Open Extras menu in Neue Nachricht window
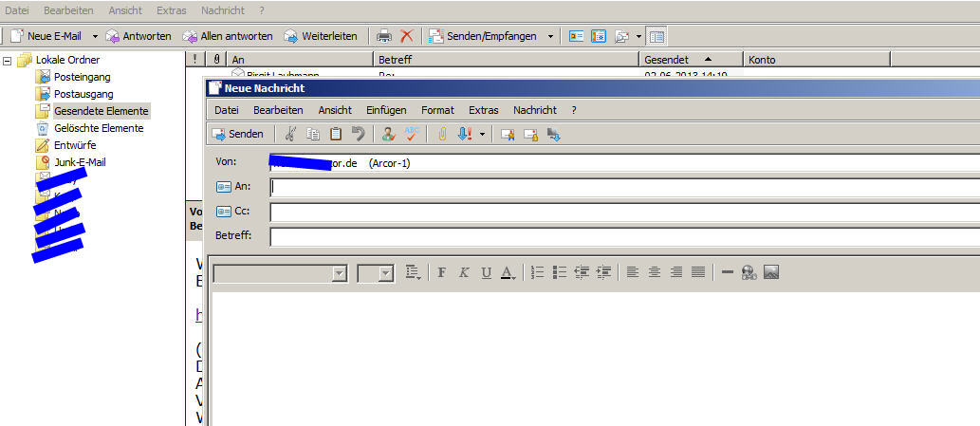This screenshot has width=980, height=426. pos(484,110)
